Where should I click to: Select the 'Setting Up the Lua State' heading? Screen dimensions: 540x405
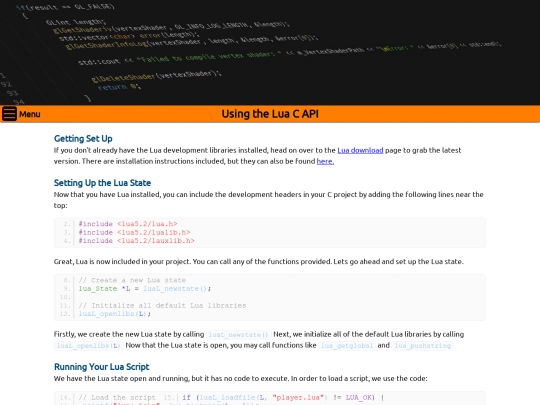(102, 183)
